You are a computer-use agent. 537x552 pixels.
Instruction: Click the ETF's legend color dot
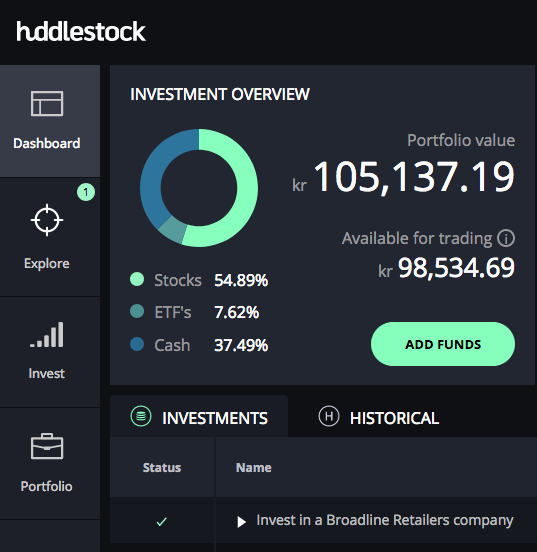pyautogui.click(x=137, y=311)
